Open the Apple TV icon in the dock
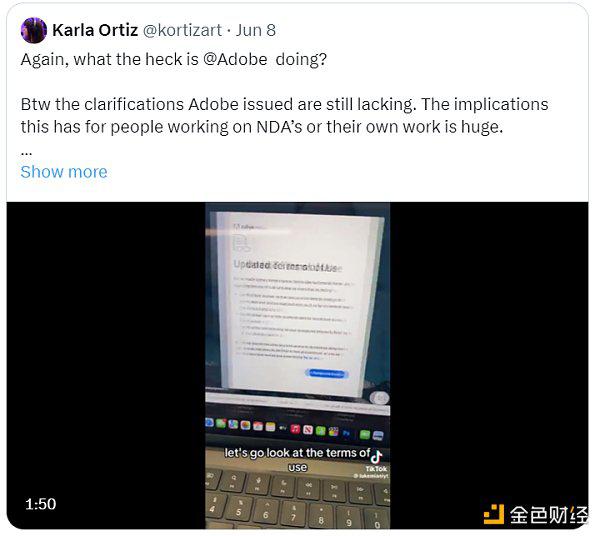 point(283,428)
